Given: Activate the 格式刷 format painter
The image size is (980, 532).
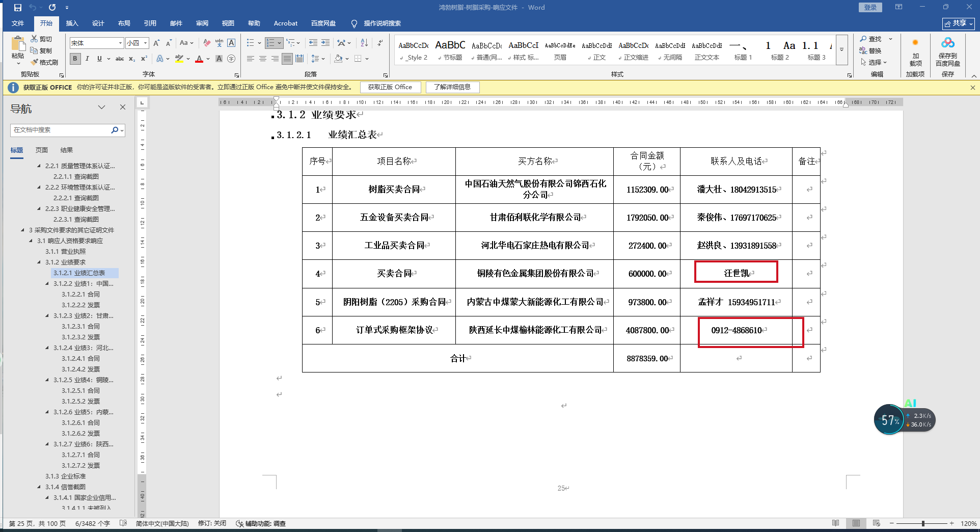Looking at the screenshot, I should coord(44,62).
